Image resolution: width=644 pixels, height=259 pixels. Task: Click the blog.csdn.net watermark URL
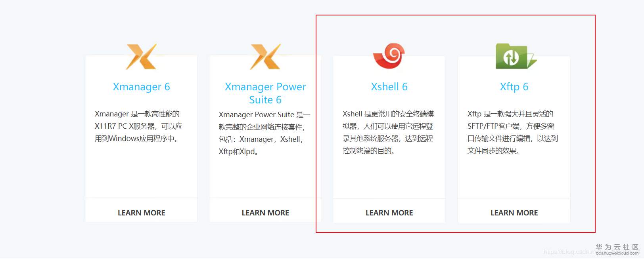coord(569,251)
